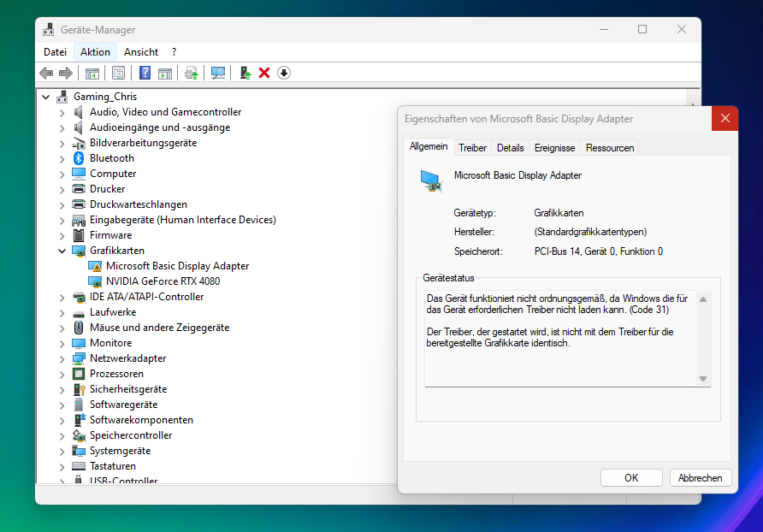This screenshot has height=532, width=763.
Task: Click the Bildverarbeitungsgeräte scanner icon
Action: point(79,143)
